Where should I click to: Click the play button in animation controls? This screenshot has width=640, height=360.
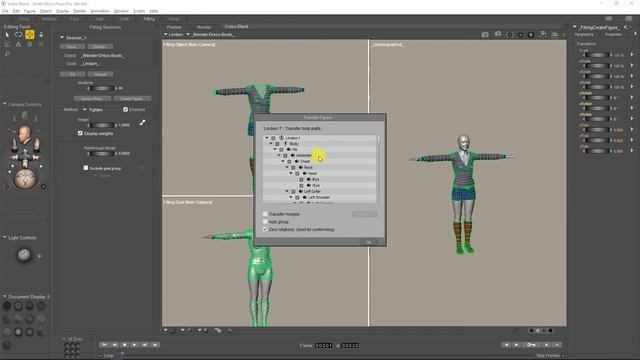pos(134,345)
